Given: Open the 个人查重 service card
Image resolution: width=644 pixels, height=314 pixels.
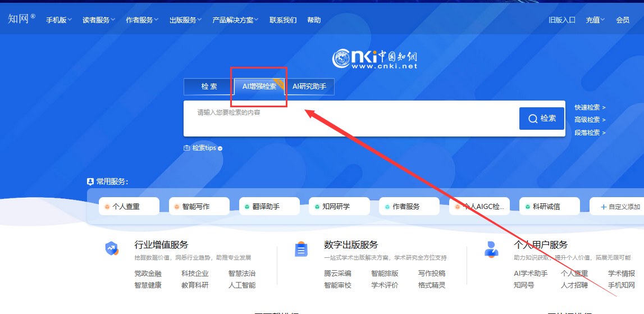Looking at the screenshot, I should pyautogui.click(x=129, y=206).
